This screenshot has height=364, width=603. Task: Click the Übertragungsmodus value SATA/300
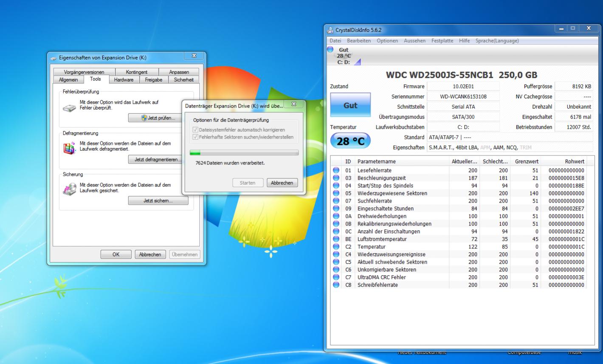[463, 117]
